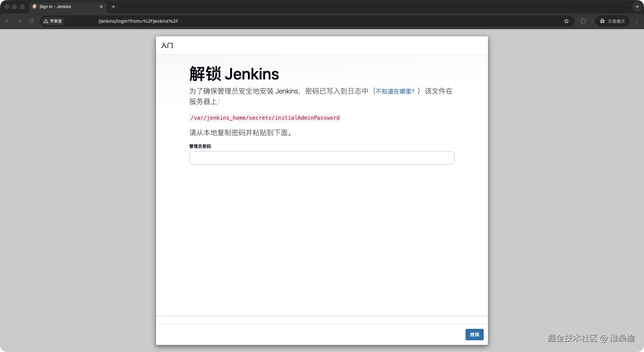Select the Sign in - Jenkins tab
Image resolution: width=644 pixels, height=352 pixels.
pyautogui.click(x=67, y=7)
